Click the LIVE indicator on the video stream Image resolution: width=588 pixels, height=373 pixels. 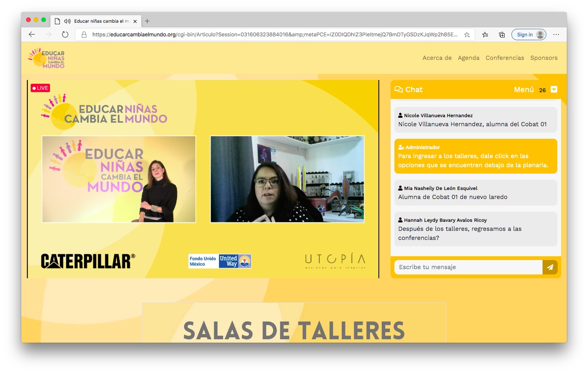pos(40,88)
